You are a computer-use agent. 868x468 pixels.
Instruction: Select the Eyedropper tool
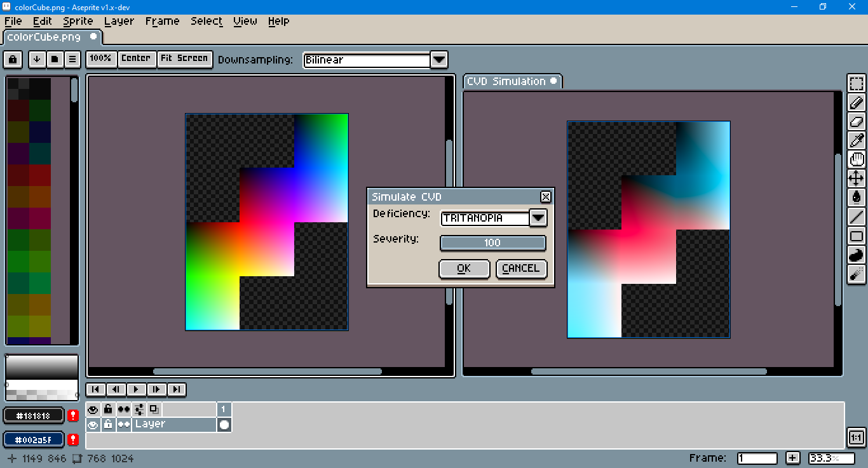point(857,141)
